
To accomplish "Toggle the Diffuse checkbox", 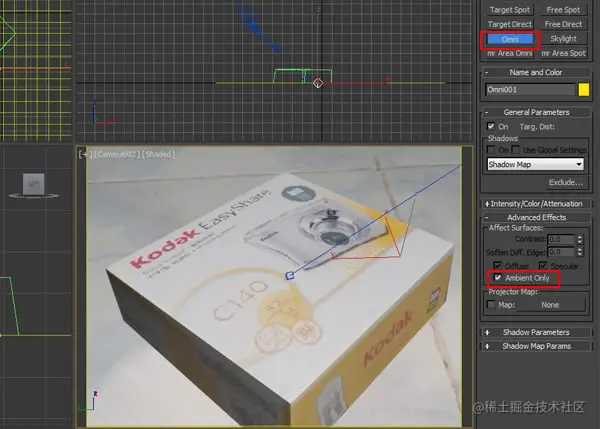I will tap(497, 265).
